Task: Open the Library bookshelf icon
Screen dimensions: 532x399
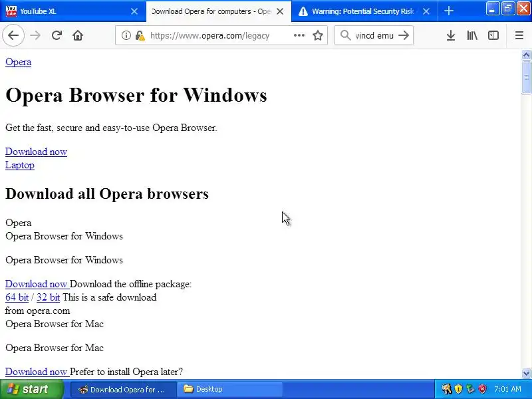Action: (x=472, y=35)
